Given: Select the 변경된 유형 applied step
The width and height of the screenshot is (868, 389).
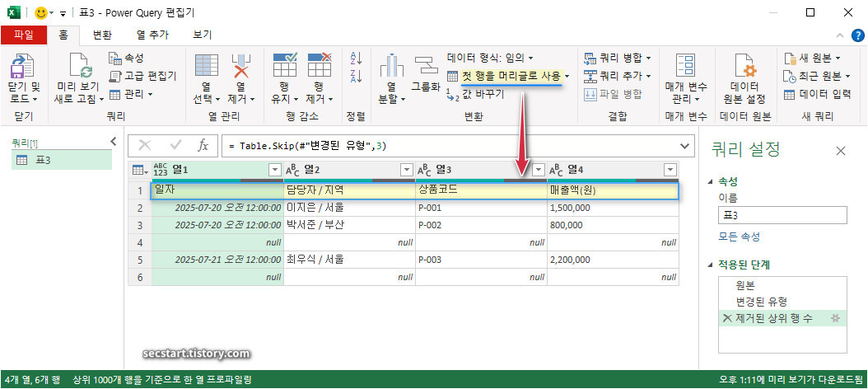Looking at the screenshot, I should [782, 302].
